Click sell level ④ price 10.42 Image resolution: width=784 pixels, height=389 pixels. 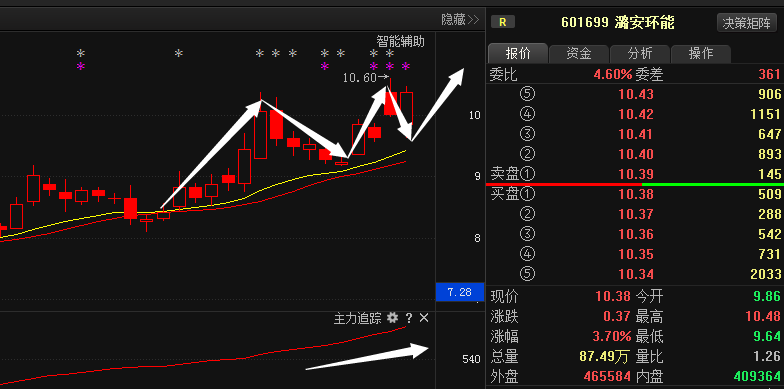[636, 114]
